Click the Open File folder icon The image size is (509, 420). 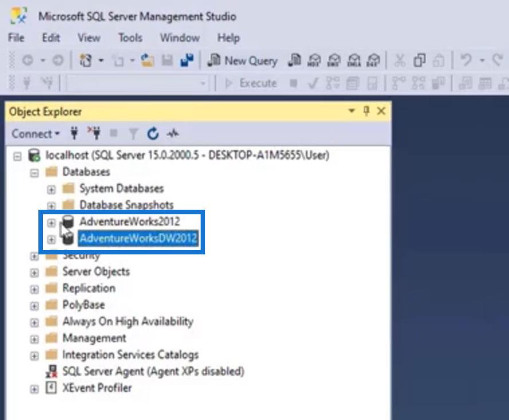pos(147,61)
